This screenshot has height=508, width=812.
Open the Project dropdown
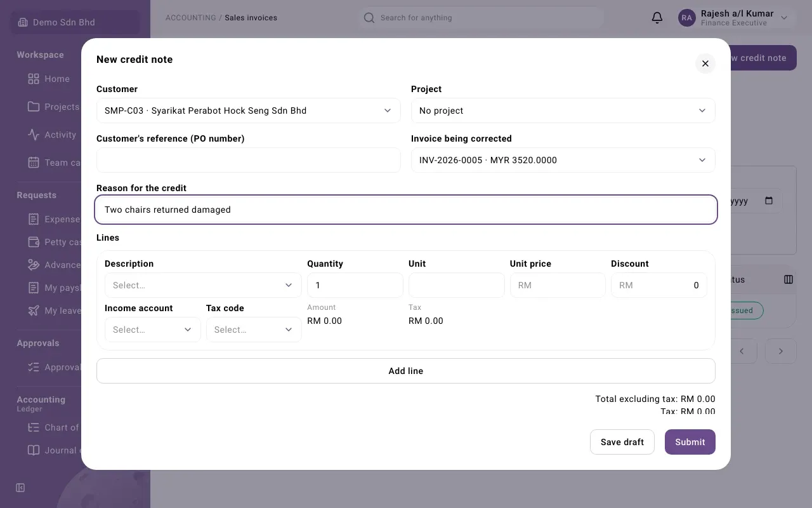point(563,110)
